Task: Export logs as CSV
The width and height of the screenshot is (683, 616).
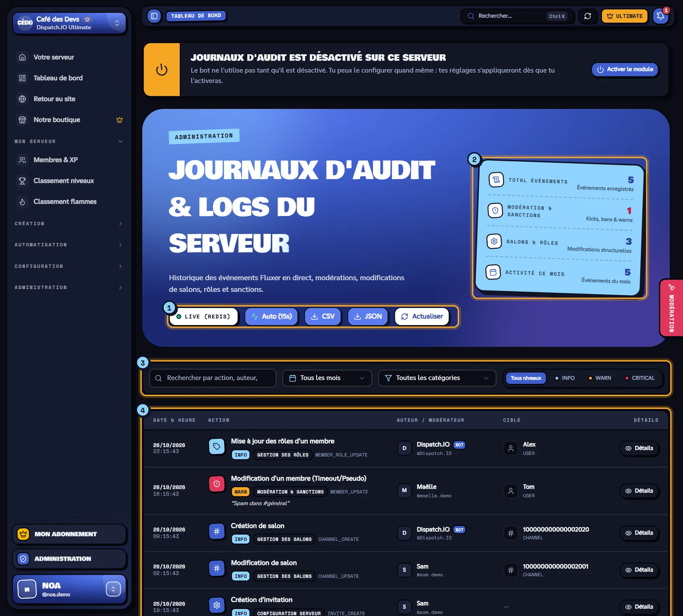Action: [x=323, y=317]
